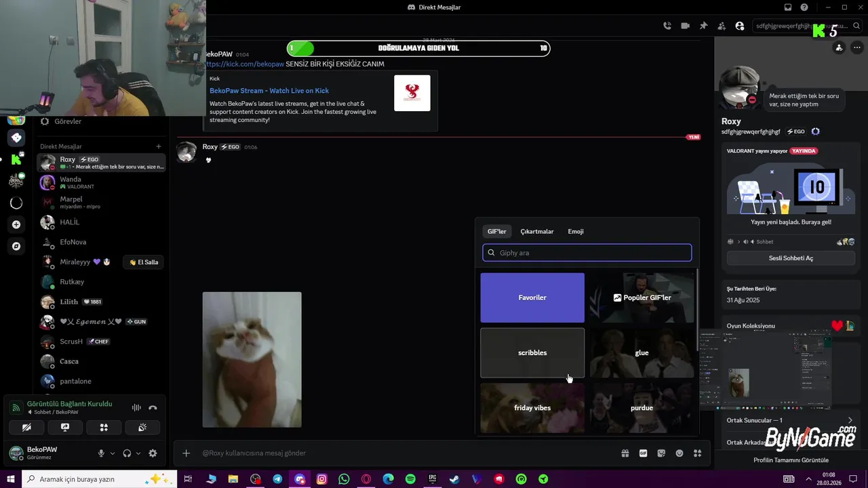Click the message input for Roxy

pyautogui.click(x=407, y=453)
